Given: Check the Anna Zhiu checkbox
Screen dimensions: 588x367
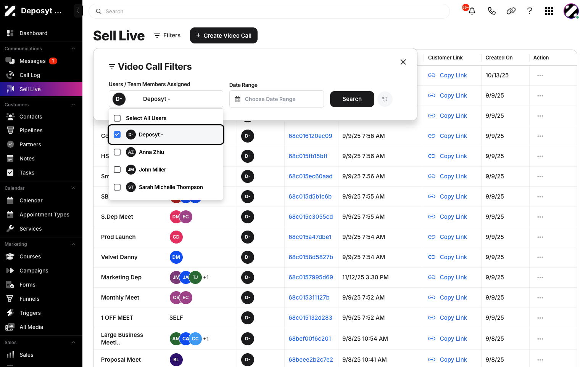Looking at the screenshot, I should click(x=117, y=152).
